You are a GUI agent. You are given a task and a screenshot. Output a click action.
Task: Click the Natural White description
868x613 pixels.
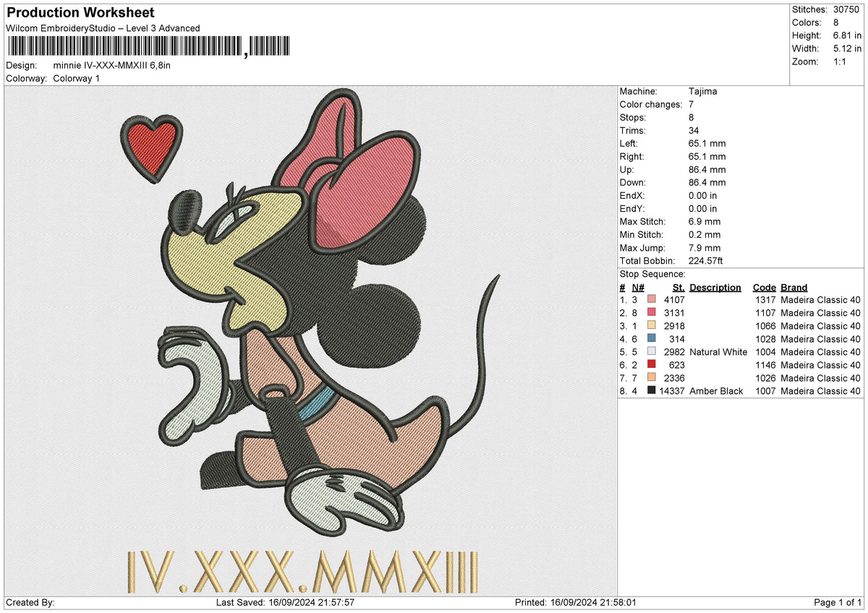click(x=718, y=352)
